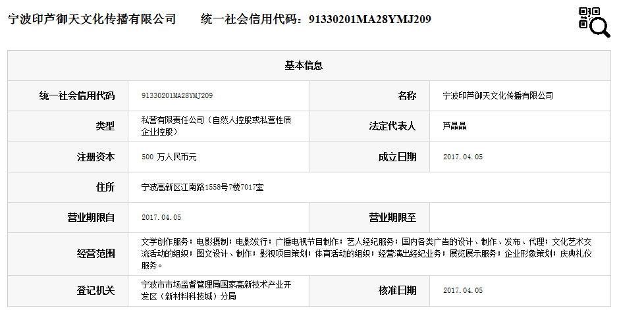
Task: Click the 经营范围 label
Action: click(x=95, y=254)
